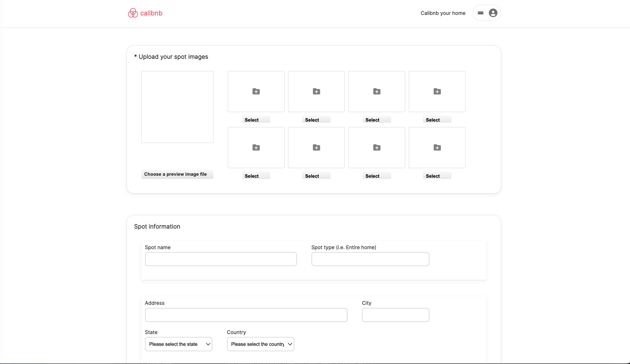
Task: Click the user profile avatar icon
Action: click(x=493, y=13)
